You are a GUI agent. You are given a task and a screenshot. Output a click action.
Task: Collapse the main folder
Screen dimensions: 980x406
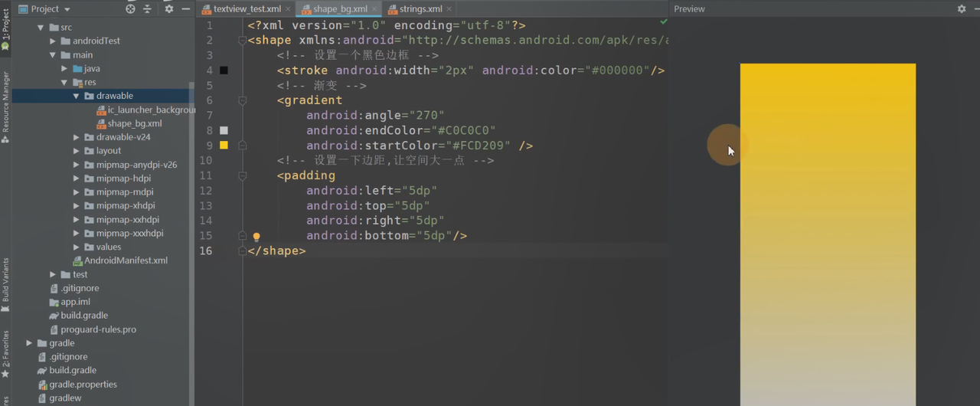point(53,55)
